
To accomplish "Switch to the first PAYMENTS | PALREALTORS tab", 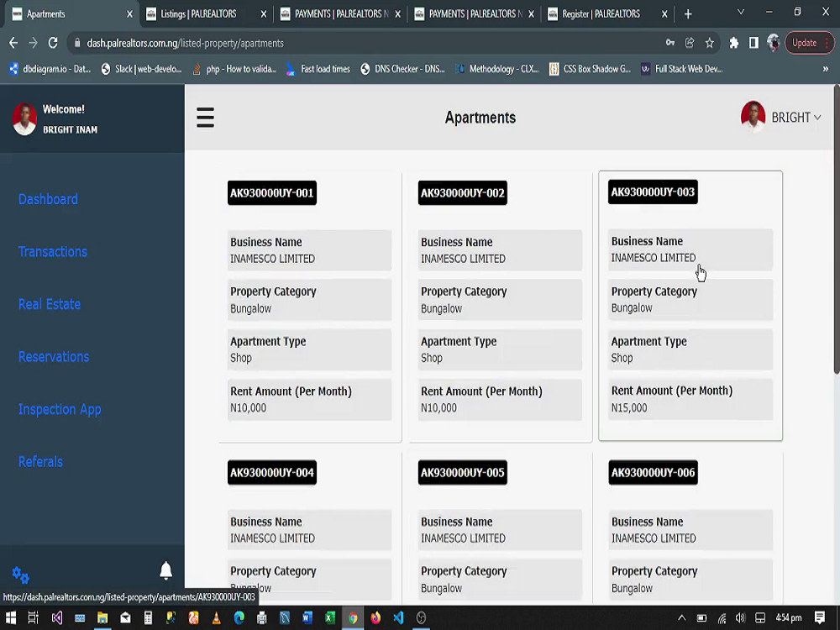I will 341,14.
